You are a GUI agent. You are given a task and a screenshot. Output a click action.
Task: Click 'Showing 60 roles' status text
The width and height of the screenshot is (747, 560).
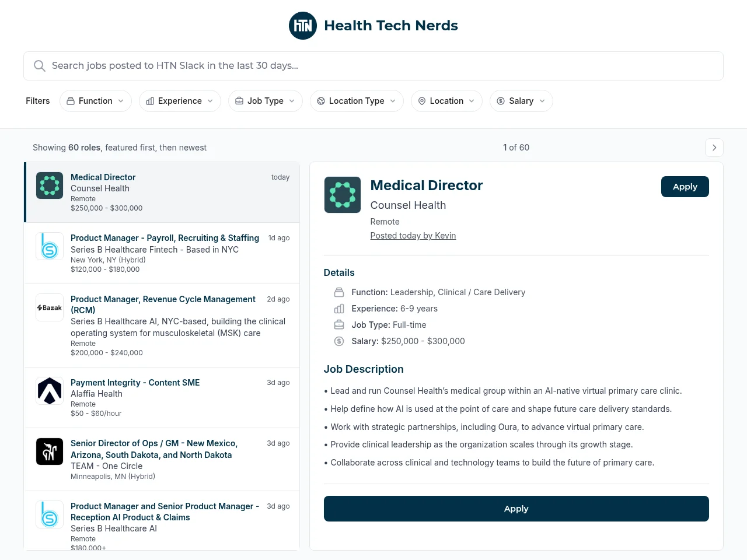click(x=120, y=148)
